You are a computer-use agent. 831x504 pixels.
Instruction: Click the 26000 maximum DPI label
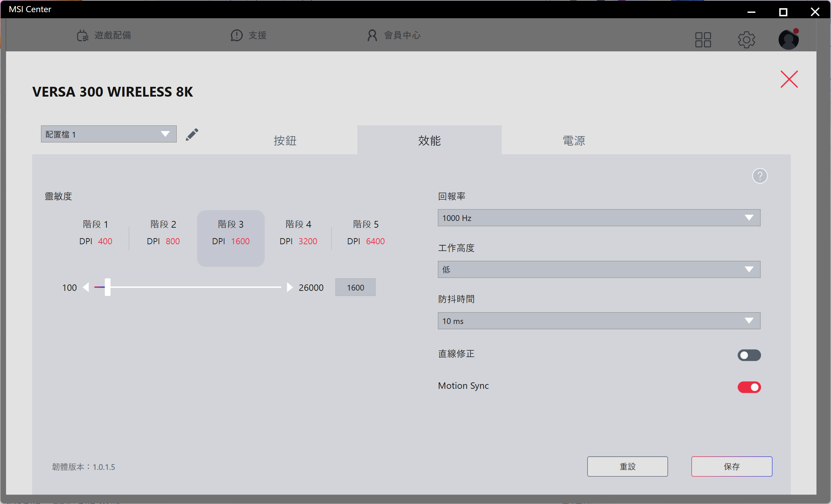click(311, 287)
